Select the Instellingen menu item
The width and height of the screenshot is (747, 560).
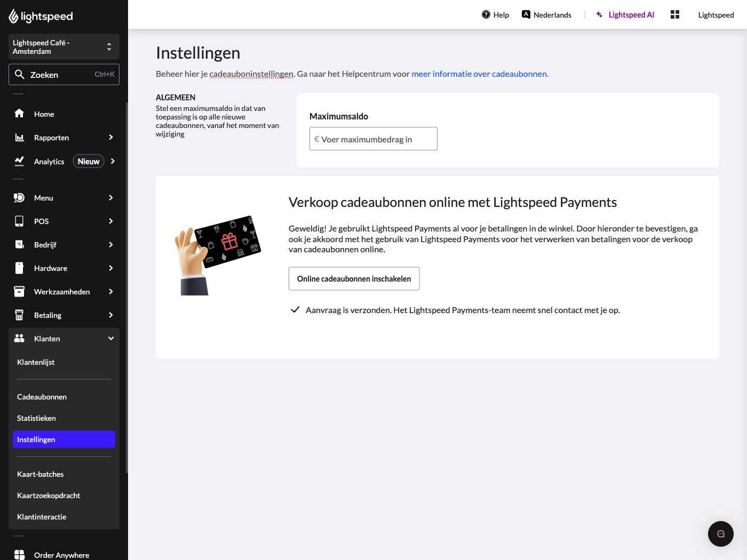pos(64,439)
